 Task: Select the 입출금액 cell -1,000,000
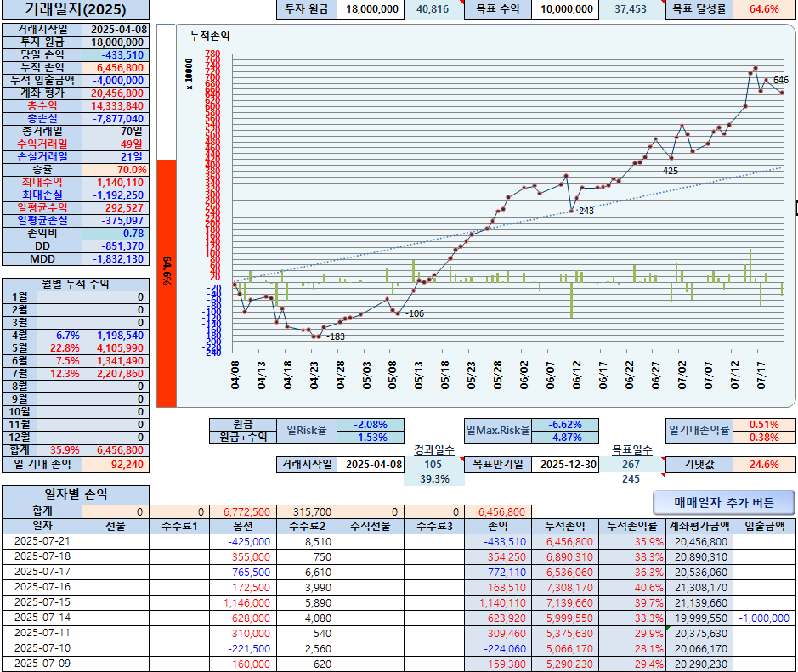pyautogui.click(x=764, y=618)
